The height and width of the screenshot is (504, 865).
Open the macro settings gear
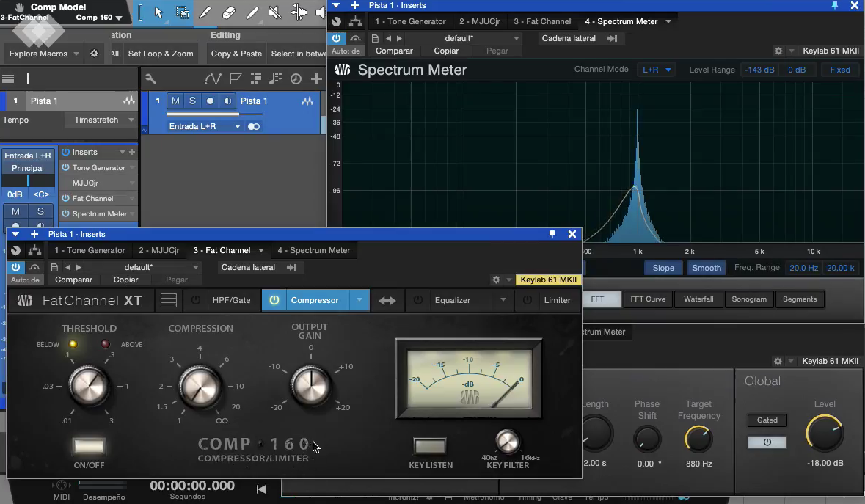click(x=94, y=54)
